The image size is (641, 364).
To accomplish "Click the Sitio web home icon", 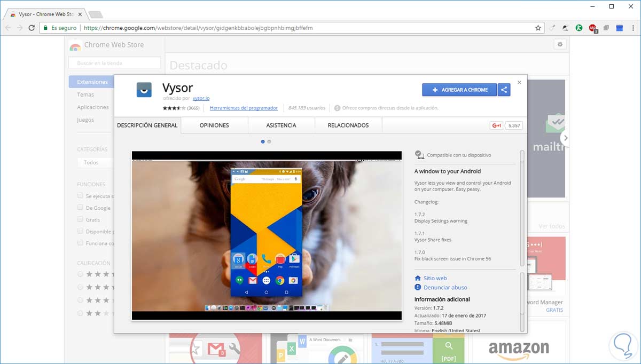I will 418,278.
